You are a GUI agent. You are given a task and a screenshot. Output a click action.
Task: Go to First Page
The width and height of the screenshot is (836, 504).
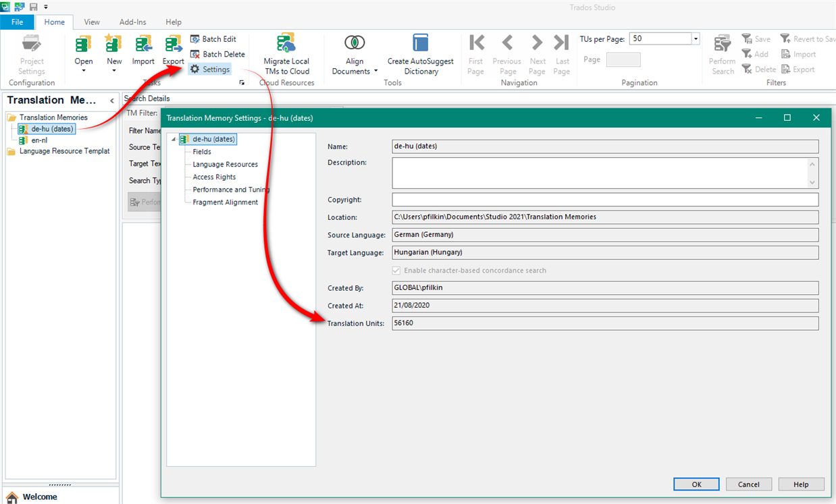476,55
